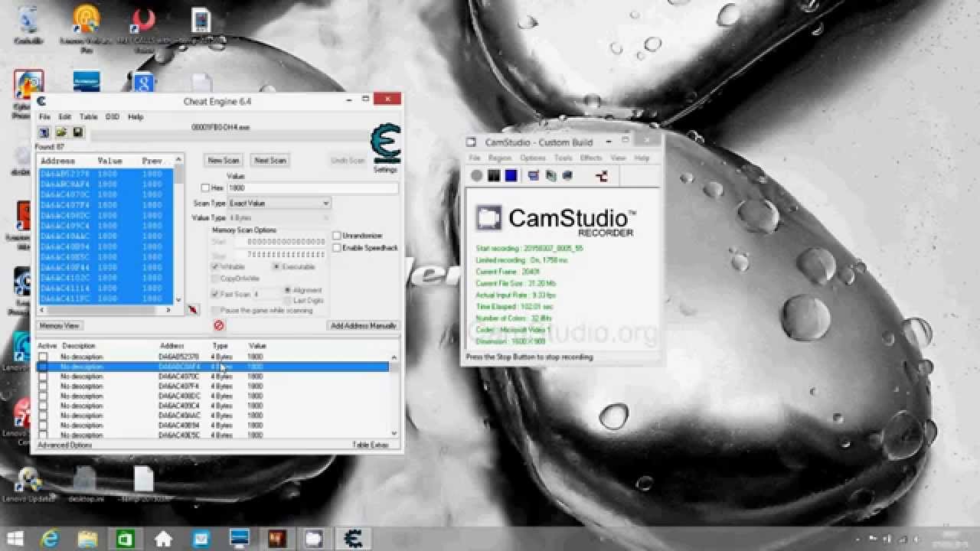
Task: Click the Memory View button
Action: pyautogui.click(x=59, y=326)
